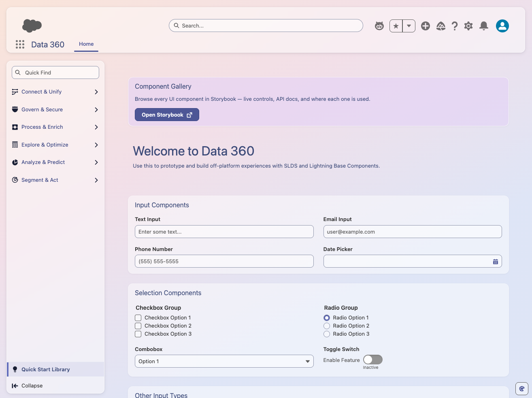This screenshot has width=532, height=398.
Task: Open the Connect & Unify menu item
Action: tap(55, 92)
